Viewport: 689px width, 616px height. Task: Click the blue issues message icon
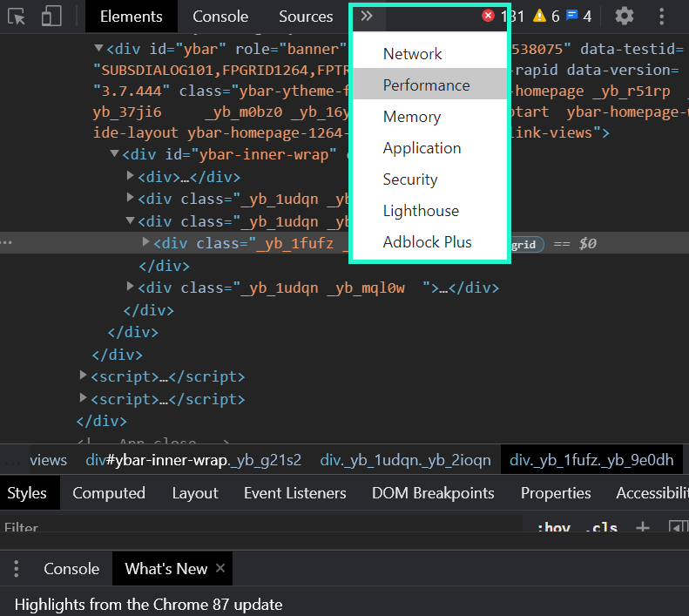[x=571, y=16]
